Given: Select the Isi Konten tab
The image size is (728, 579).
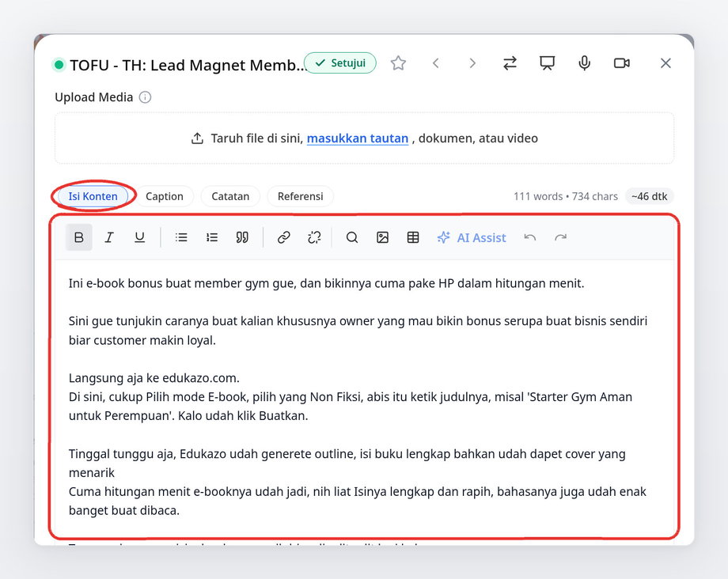Looking at the screenshot, I should [x=93, y=196].
